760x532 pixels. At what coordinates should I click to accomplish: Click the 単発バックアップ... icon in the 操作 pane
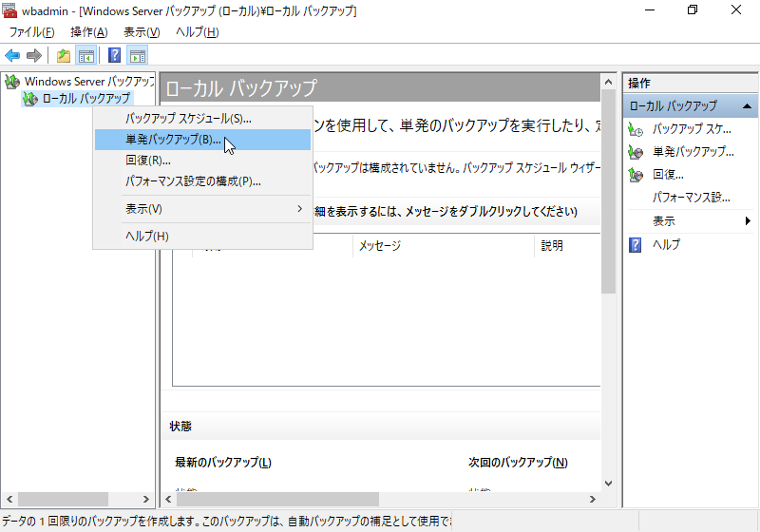[636, 152]
